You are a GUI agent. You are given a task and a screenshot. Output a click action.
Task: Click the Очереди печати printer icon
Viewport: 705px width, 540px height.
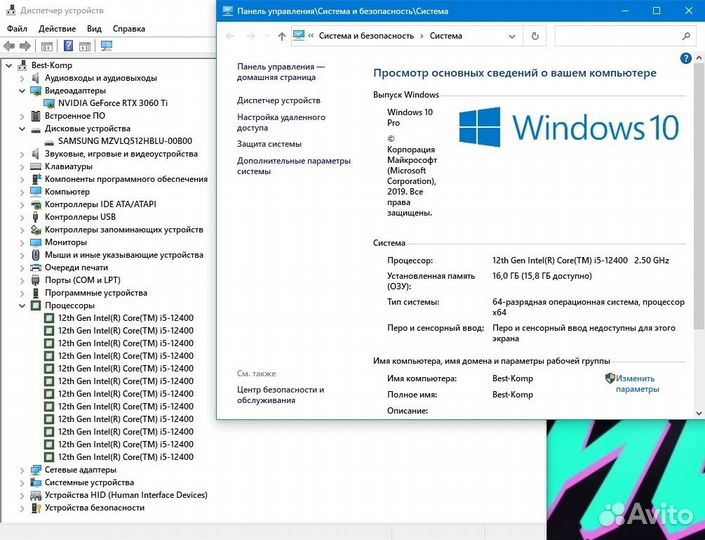[x=36, y=268]
